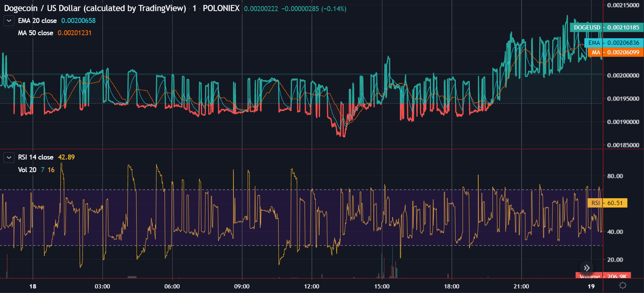The image size is (644, 293).
Task: Select the EMA 20 close indicator label
Action: (37, 21)
